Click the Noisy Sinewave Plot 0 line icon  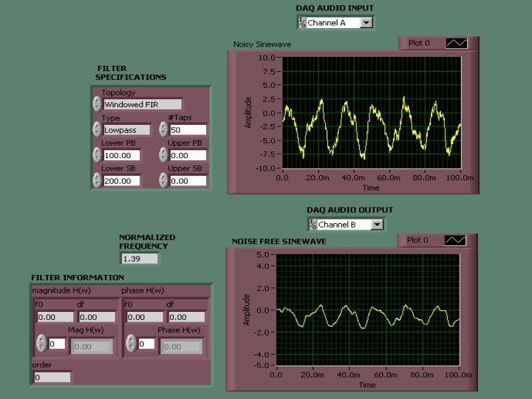(x=457, y=43)
